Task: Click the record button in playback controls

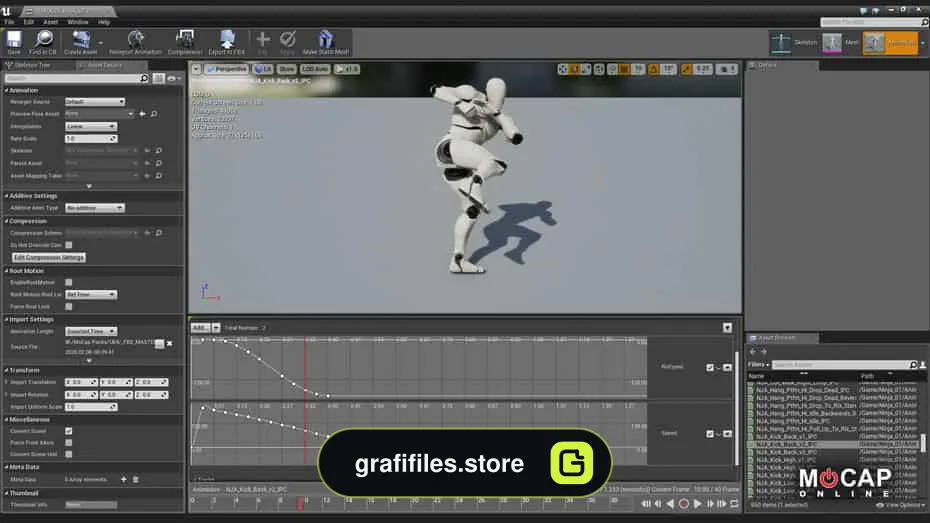Action: click(x=684, y=503)
